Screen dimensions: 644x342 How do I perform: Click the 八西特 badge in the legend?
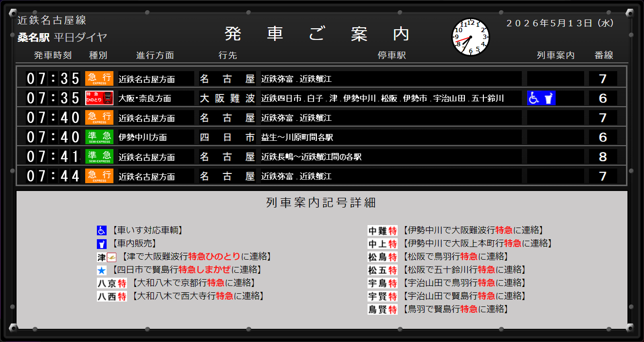coord(112,296)
